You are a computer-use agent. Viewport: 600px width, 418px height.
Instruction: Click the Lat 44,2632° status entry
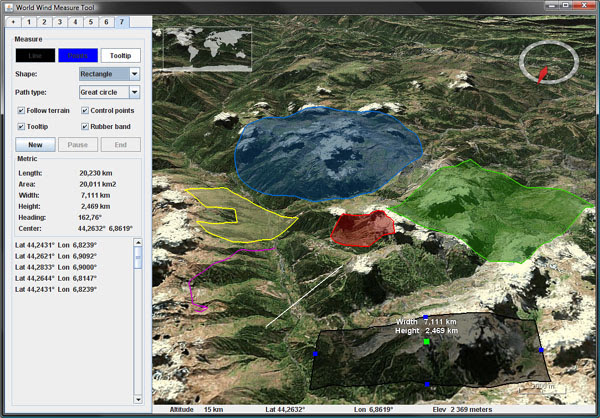[x=285, y=410]
